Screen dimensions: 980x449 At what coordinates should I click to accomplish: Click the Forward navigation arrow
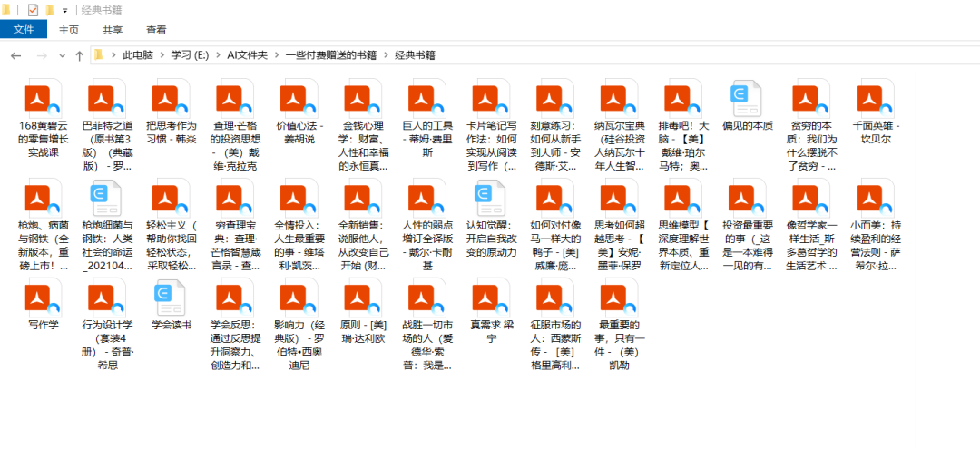point(42,55)
